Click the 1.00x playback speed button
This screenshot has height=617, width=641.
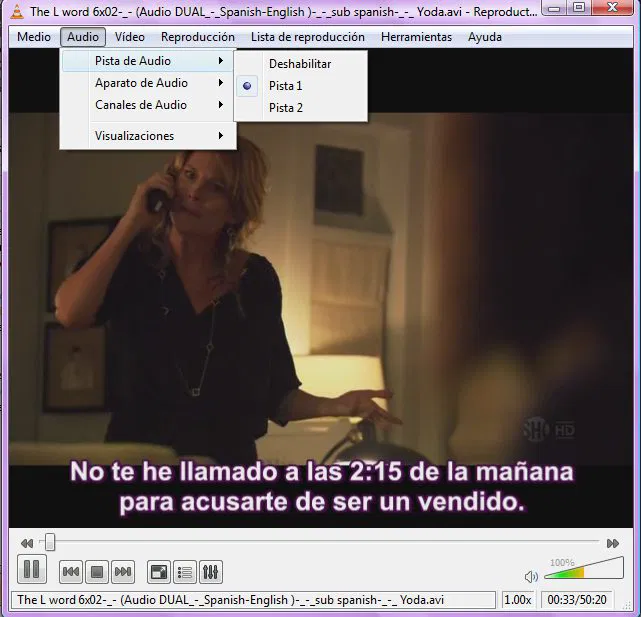click(x=517, y=600)
